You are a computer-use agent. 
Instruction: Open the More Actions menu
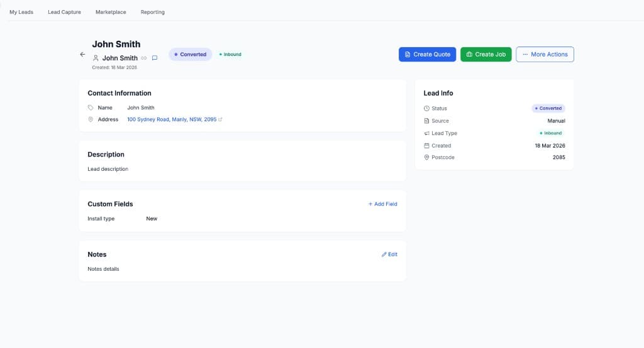545,54
